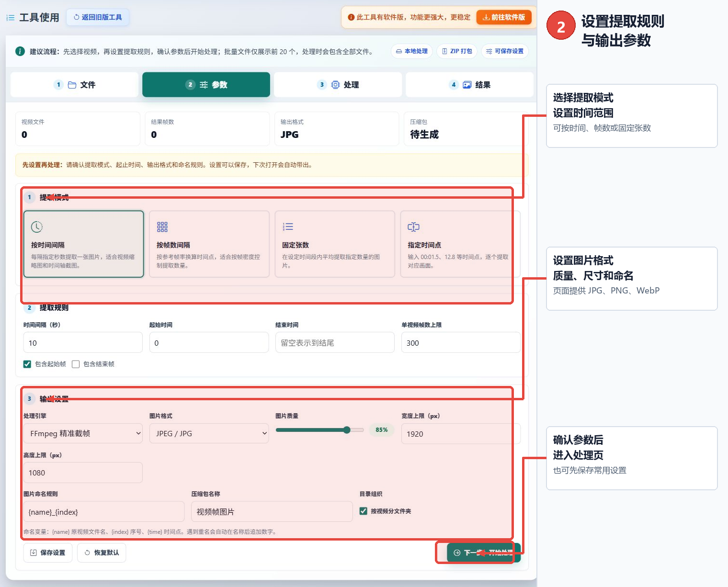Click the grid icon on 按帧数间隔 card
This screenshot has width=728, height=587.
[x=162, y=227]
